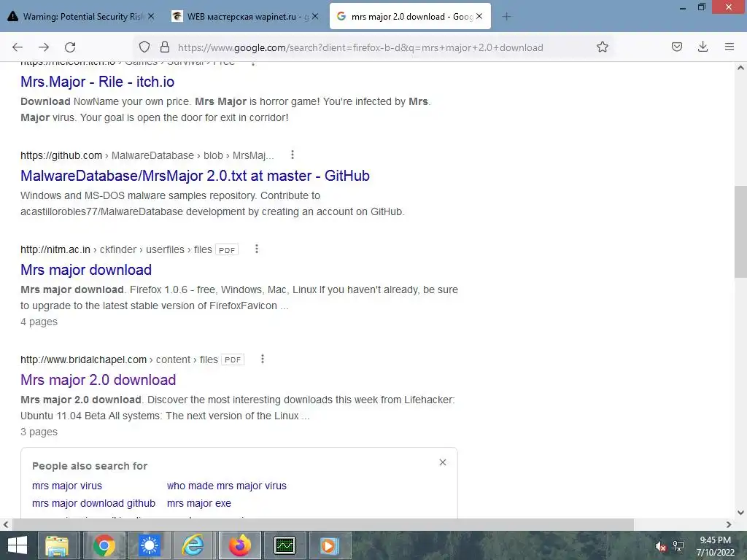Open options menu for bridalchapel.com result

point(263,359)
